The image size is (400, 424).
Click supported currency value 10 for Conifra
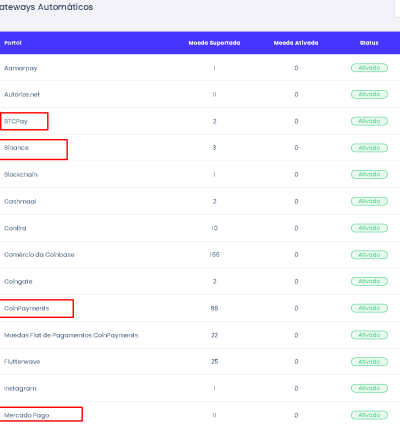[x=214, y=228]
